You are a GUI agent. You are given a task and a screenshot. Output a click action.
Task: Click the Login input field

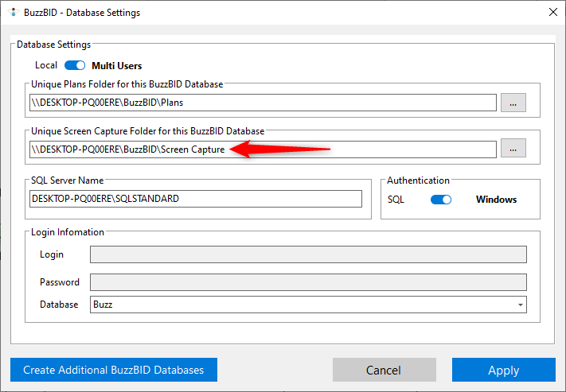click(x=308, y=254)
